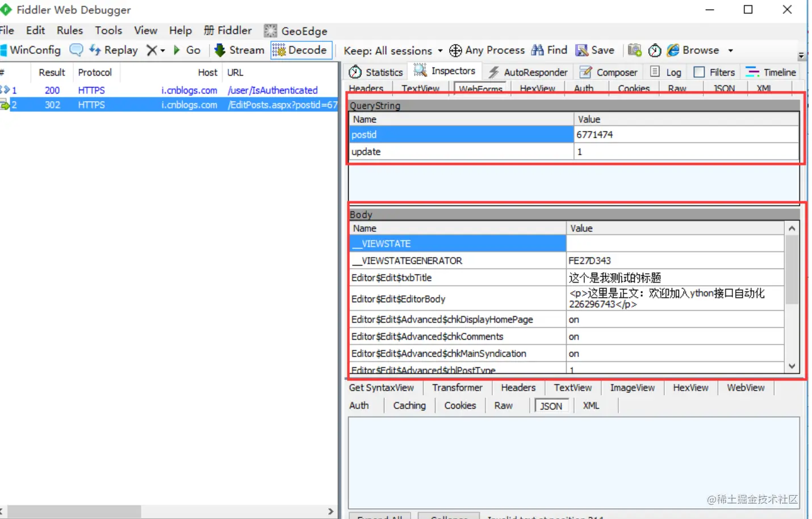Switch to the Statistics tab
The image size is (812, 519).
376,72
